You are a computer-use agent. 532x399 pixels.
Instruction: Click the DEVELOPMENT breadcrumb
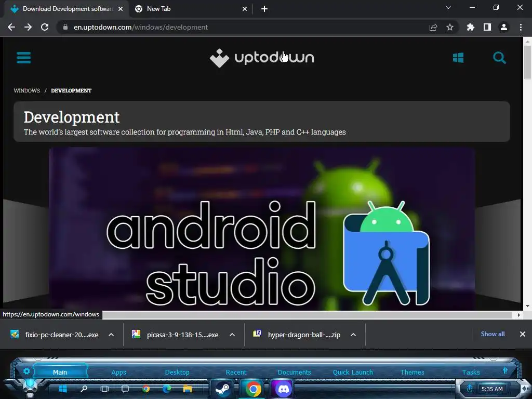pyautogui.click(x=71, y=90)
